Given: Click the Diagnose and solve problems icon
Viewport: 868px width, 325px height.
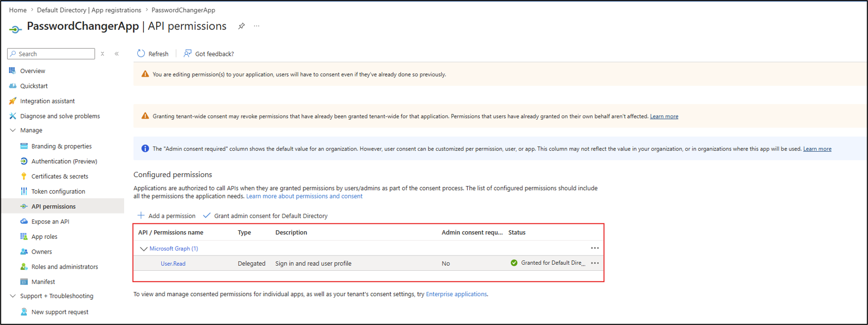Looking at the screenshot, I should [x=13, y=116].
